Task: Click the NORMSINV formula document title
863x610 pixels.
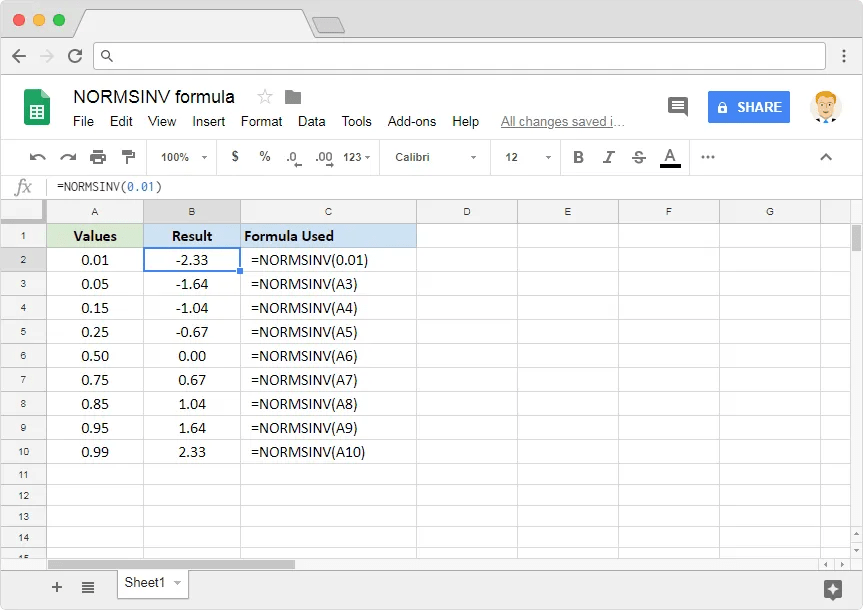Action: [154, 97]
